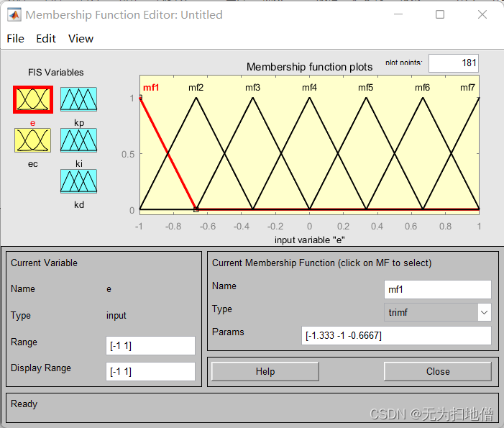Select the mf3 membership function label

[x=252, y=88]
